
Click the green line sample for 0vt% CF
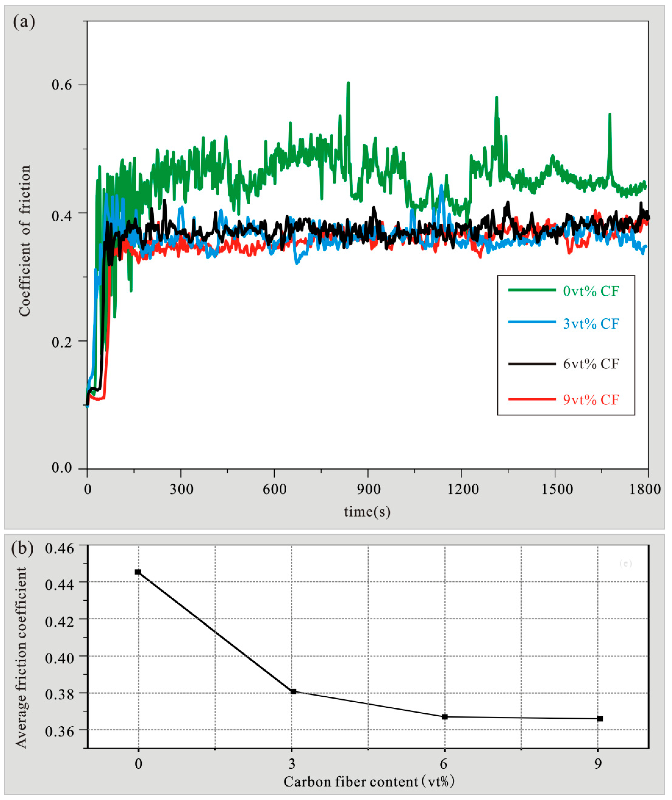pos(532,290)
